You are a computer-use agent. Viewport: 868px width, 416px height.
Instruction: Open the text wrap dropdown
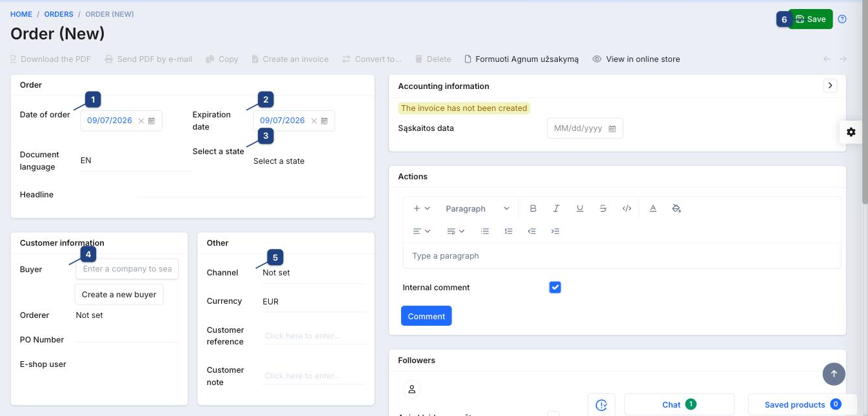(456, 231)
